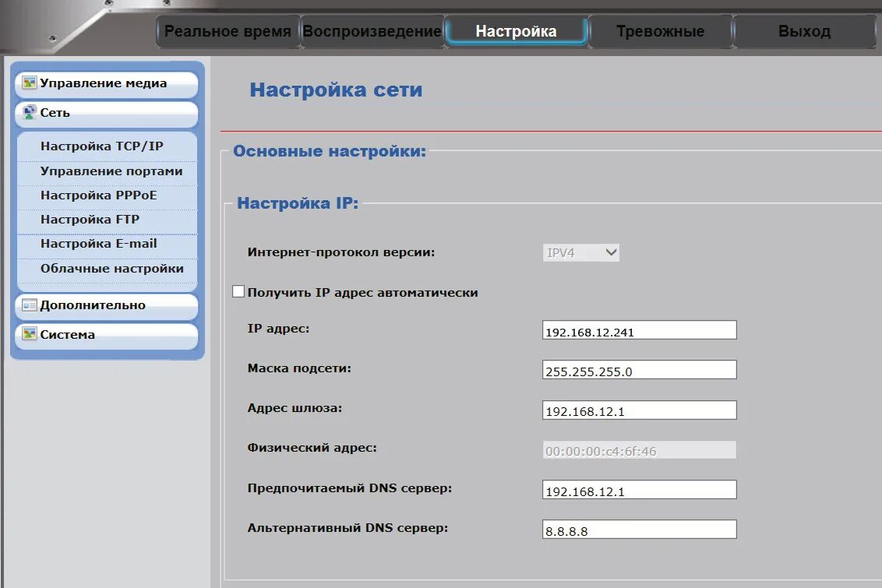Enable Получить IP адрес автоматически checkbox
Screen dimensions: 882x588
238,291
